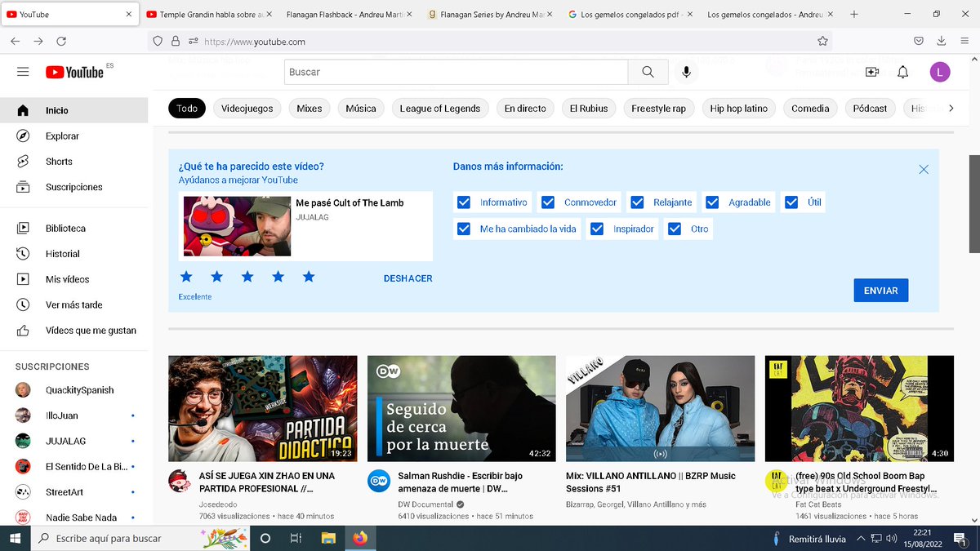Uncheck the Útil checkbox
980x551 pixels.
click(x=791, y=202)
